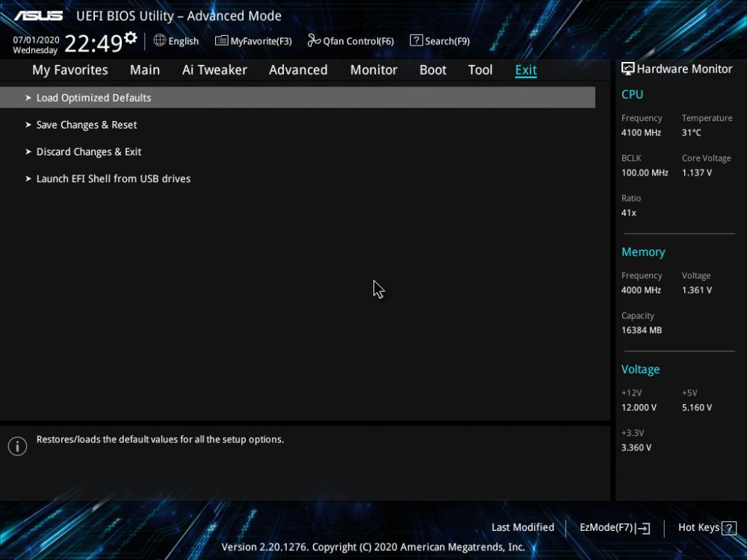
Task: Open Qfan Control(F6) label
Action: pyautogui.click(x=359, y=41)
